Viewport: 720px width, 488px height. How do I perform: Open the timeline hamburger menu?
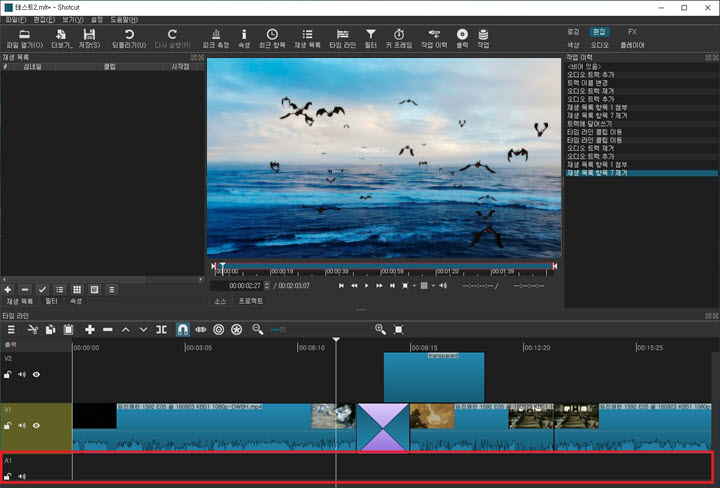(x=11, y=329)
